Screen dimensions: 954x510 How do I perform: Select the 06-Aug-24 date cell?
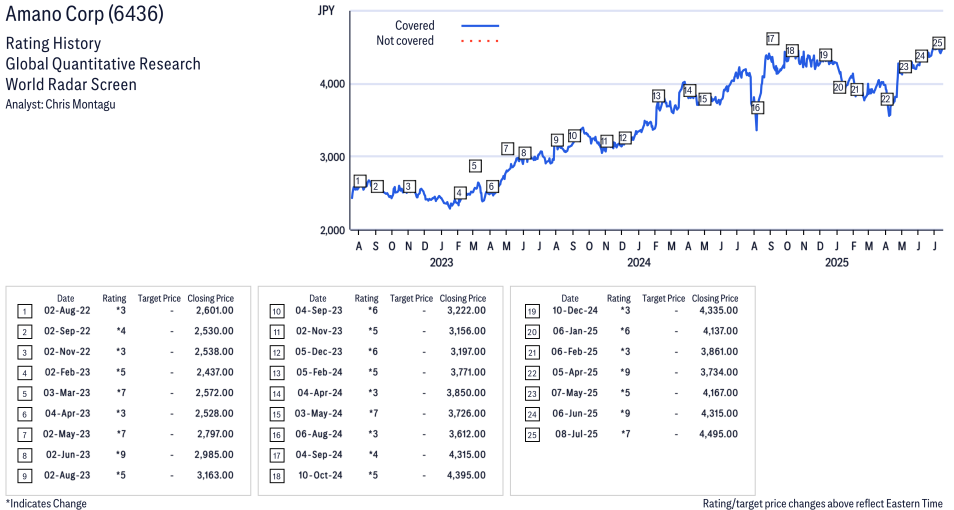pos(319,435)
